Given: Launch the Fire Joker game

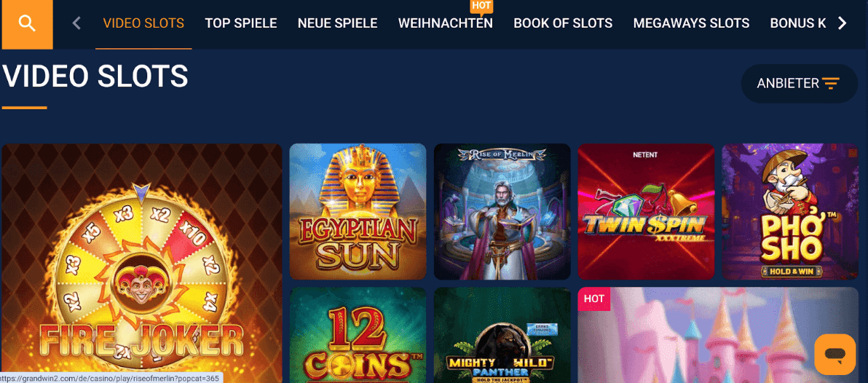Looking at the screenshot, I should 142,264.
